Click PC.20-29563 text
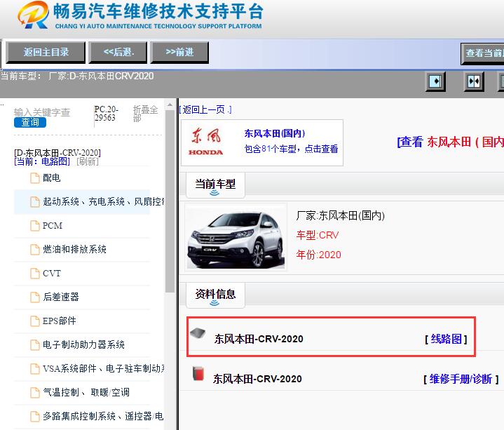 (x=106, y=114)
